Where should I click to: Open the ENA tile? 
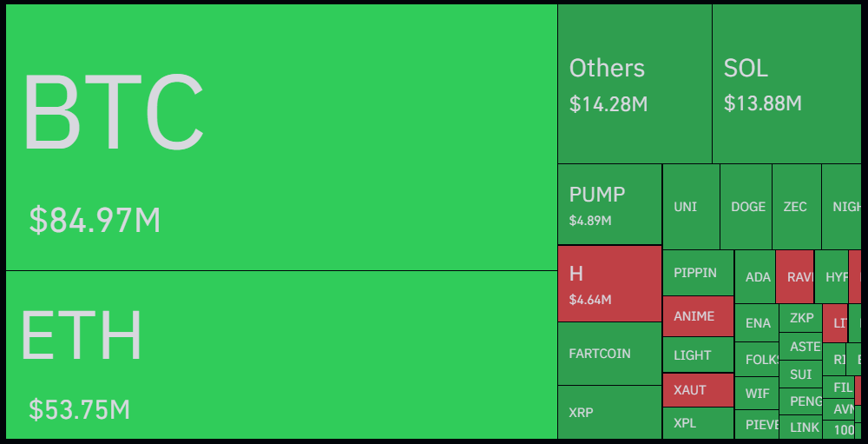757,323
